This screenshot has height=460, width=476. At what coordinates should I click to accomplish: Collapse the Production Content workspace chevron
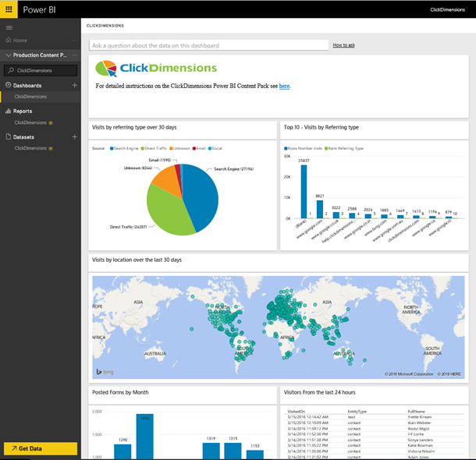pyautogui.click(x=9, y=55)
